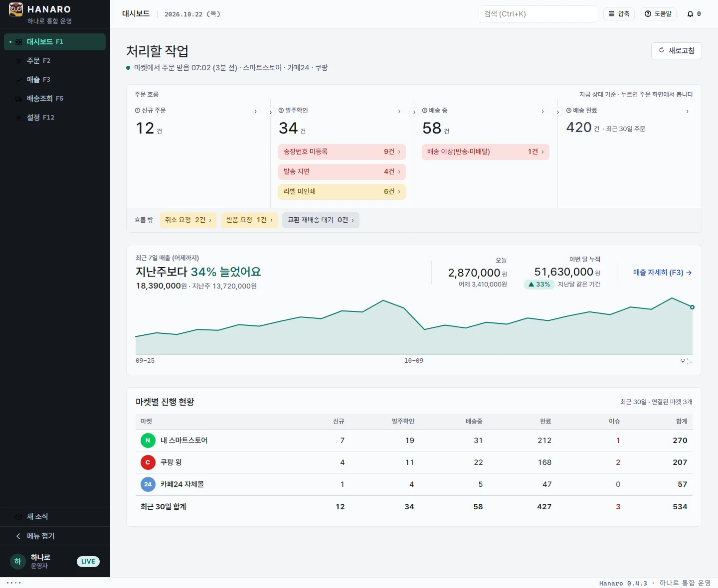
Task: Select 대시보드 F1 in the sidebar
Action: pos(55,42)
